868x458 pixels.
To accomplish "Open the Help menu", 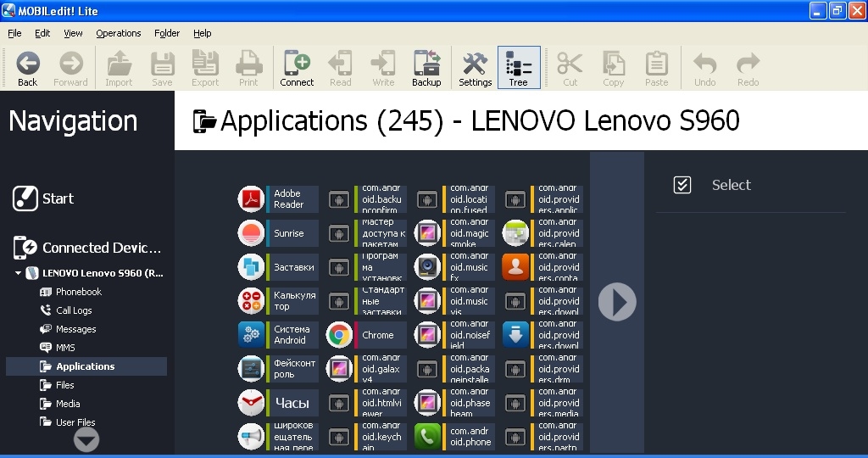I will (x=202, y=33).
